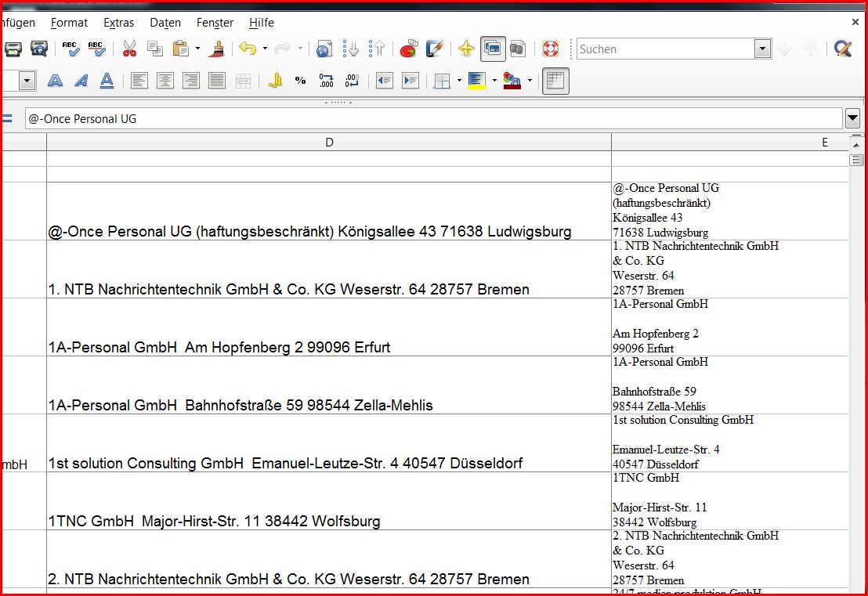Select the column D header
The width and height of the screenshot is (868, 596).
point(329,143)
